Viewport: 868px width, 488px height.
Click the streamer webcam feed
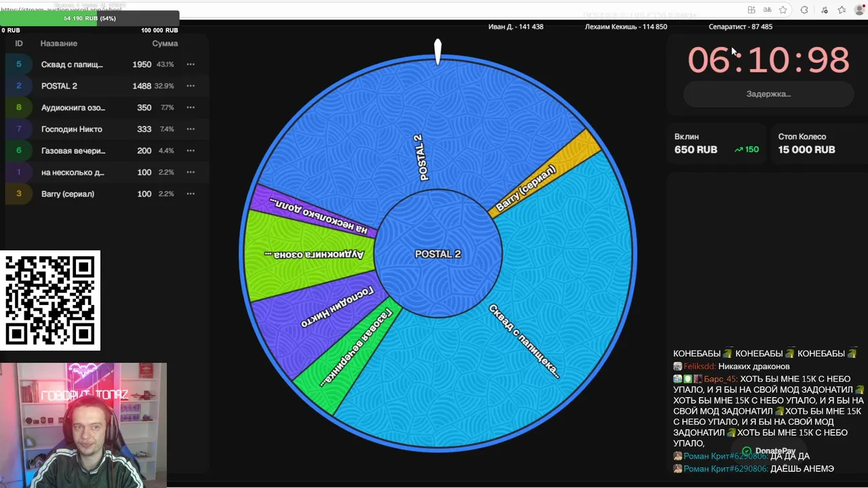(x=83, y=425)
